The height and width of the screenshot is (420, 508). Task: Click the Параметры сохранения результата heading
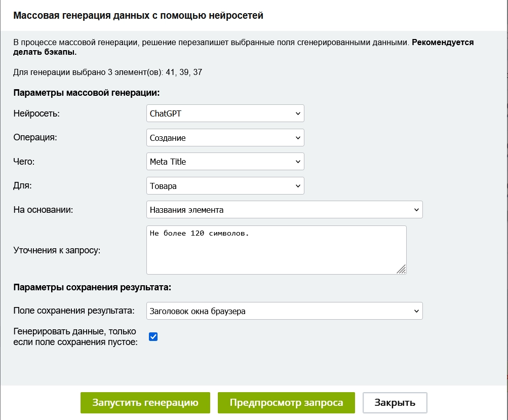pyautogui.click(x=92, y=288)
